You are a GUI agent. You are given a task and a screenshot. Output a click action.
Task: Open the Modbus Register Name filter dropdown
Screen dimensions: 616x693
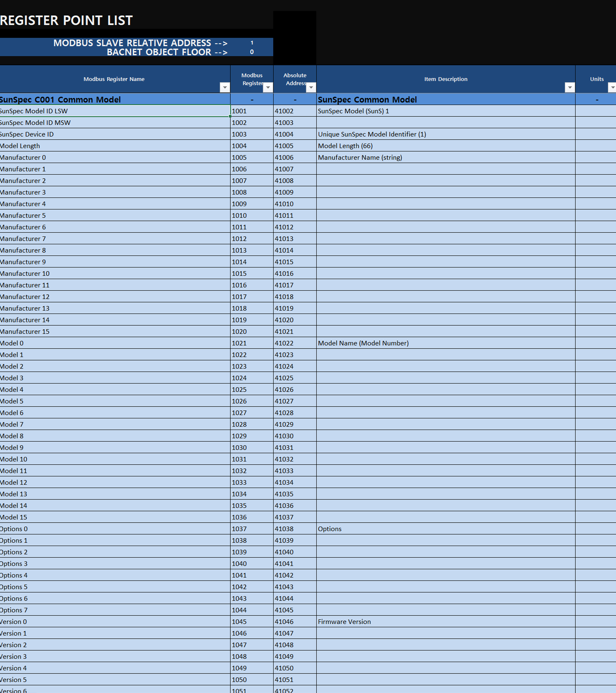pos(225,87)
